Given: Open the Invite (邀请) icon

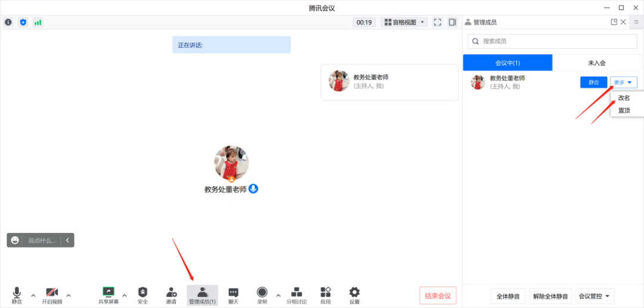Looking at the screenshot, I should point(171,293).
